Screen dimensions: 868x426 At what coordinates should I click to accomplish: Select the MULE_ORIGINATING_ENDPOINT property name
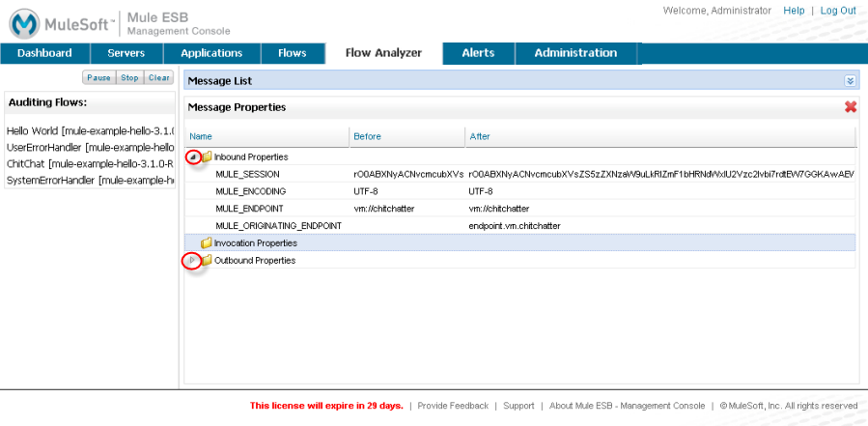[x=278, y=226]
